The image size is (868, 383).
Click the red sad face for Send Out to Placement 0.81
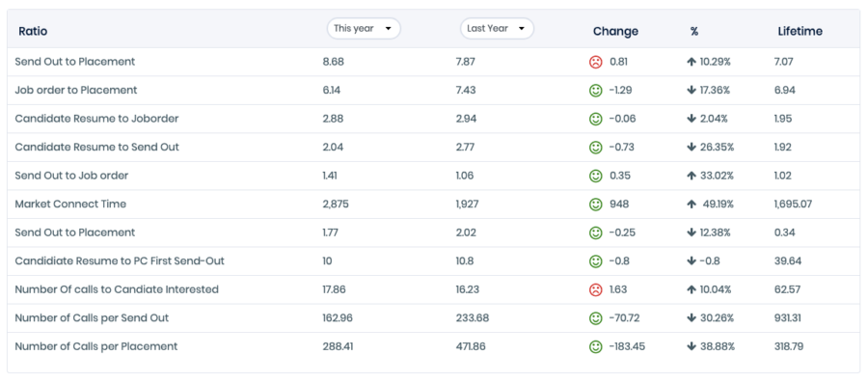click(x=595, y=62)
